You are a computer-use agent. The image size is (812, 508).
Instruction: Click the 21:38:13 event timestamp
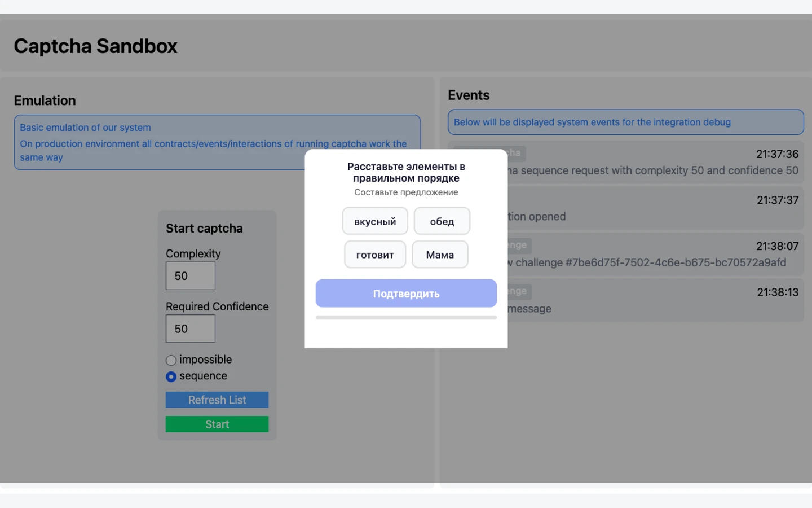click(x=778, y=292)
